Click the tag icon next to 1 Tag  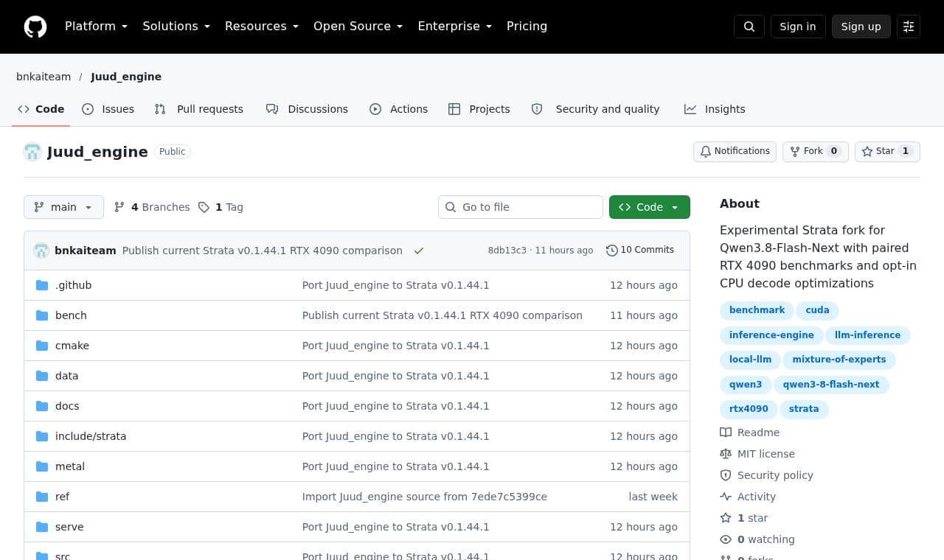tap(204, 207)
